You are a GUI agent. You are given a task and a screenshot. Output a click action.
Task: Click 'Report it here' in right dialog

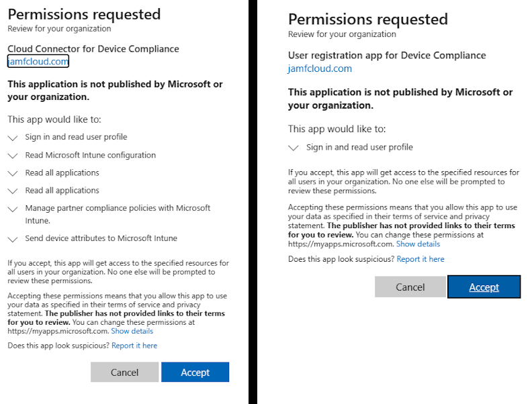(x=420, y=259)
